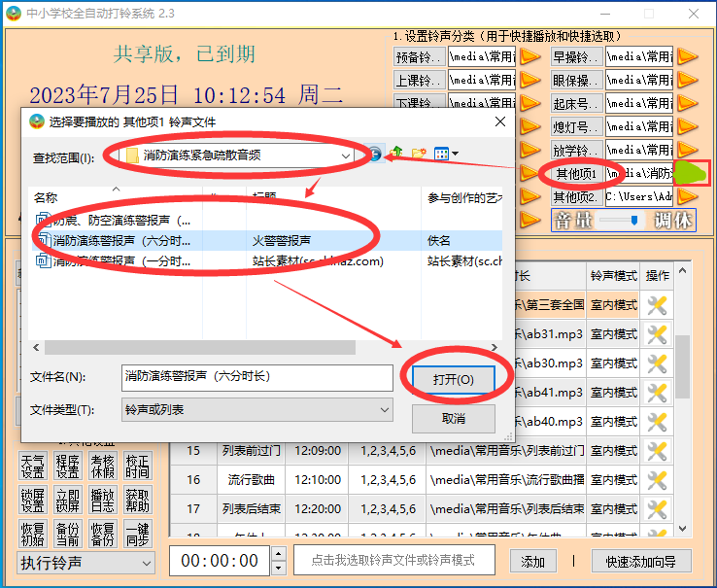Open 天气设置 settings
The width and height of the screenshot is (717, 588).
[32, 467]
